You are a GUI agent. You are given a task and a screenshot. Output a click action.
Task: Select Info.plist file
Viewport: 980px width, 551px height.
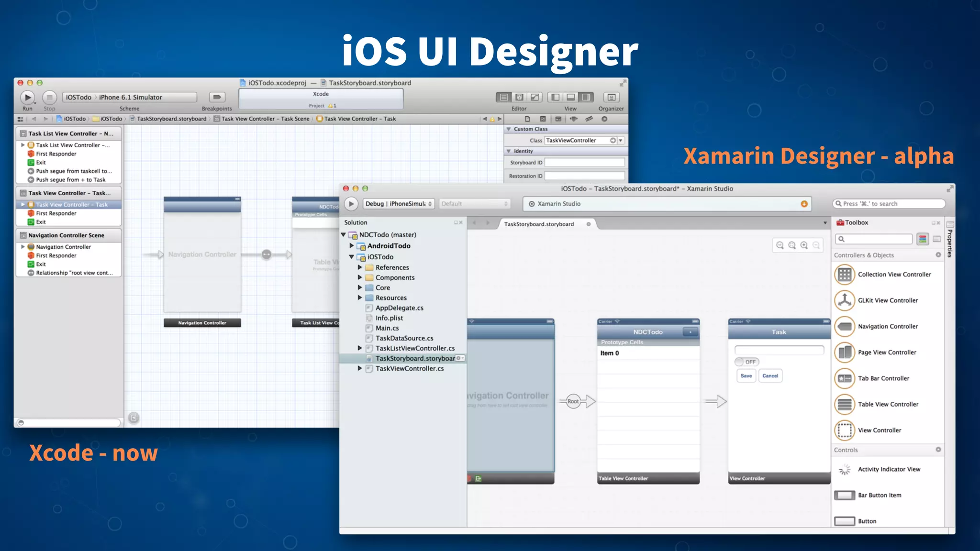click(x=384, y=318)
